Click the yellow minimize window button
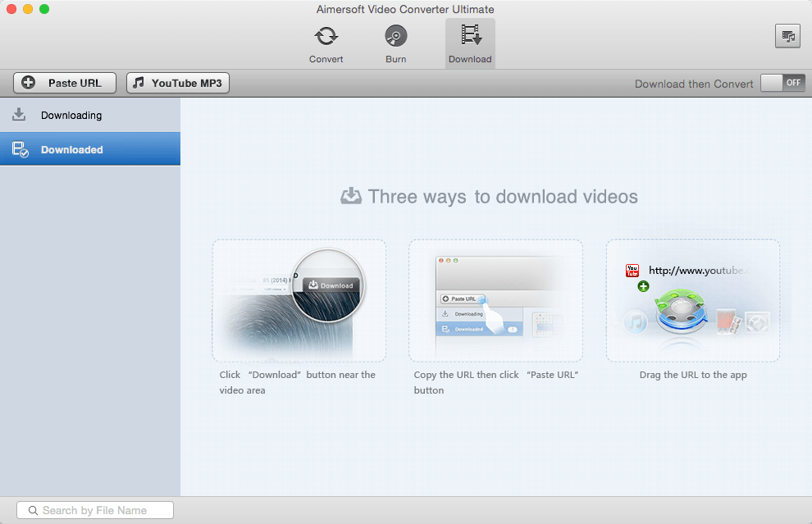 point(28,9)
